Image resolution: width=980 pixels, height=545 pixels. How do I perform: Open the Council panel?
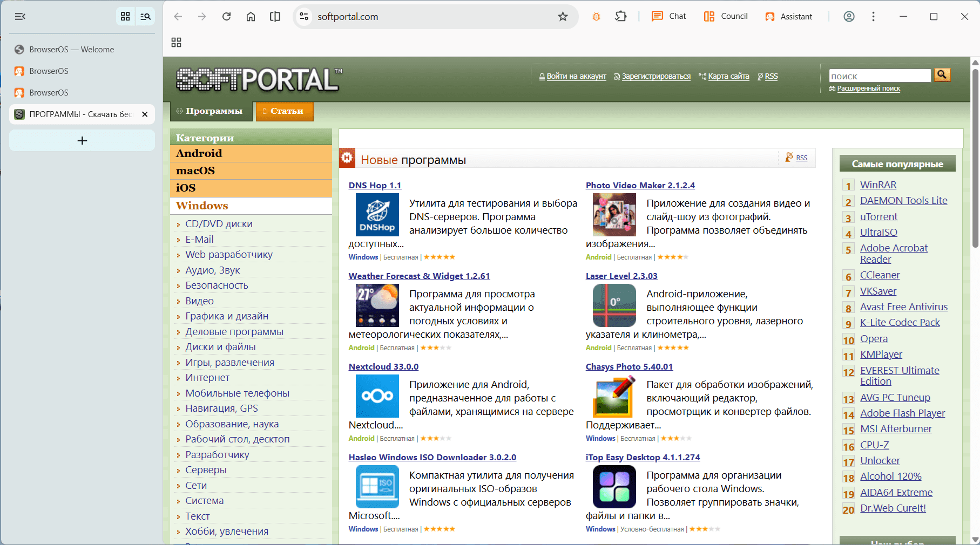tap(726, 17)
